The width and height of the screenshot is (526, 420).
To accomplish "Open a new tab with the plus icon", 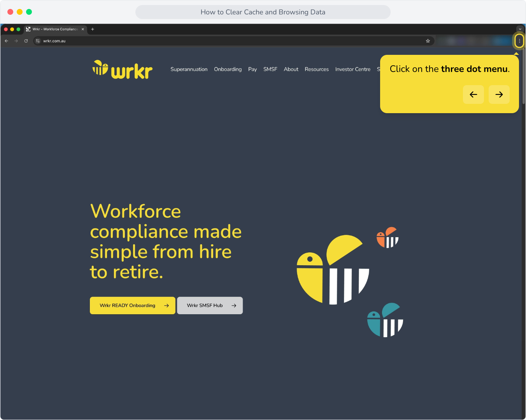I will (93, 29).
